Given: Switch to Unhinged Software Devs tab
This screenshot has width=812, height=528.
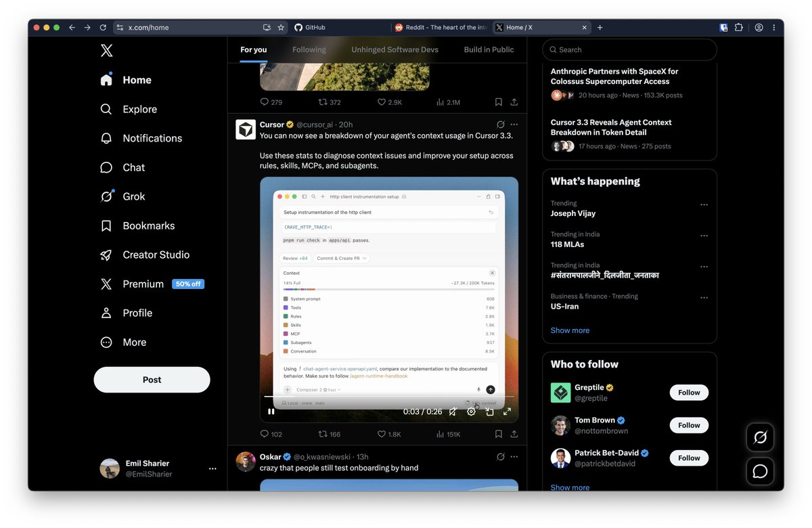Looking at the screenshot, I should (394, 49).
